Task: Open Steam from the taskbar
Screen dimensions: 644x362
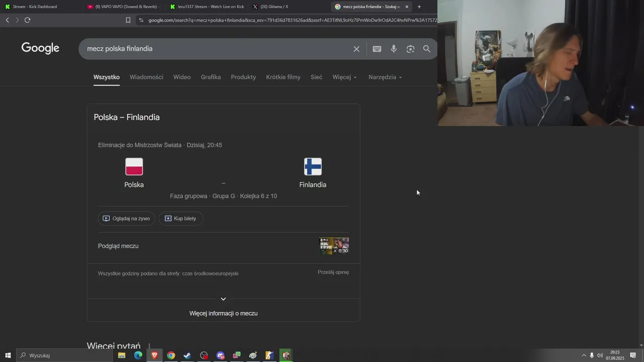Action: 187,355
